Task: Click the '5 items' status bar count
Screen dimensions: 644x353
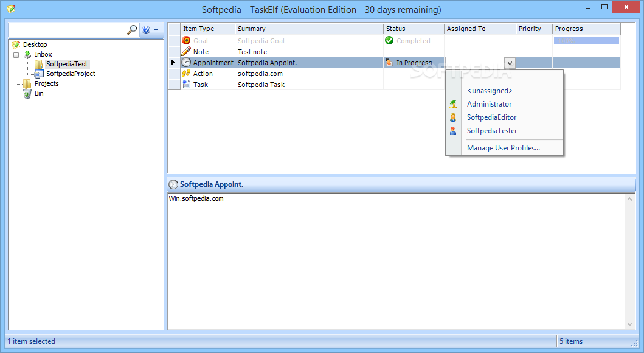Action: point(571,341)
